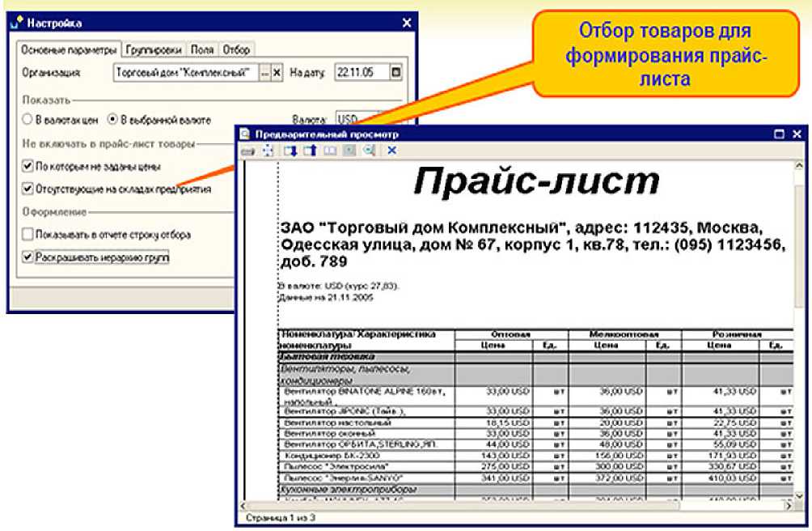Viewport: 812px width, 531px height.
Task: Click Страница 1 из 3 status text
Action: click(x=280, y=517)
